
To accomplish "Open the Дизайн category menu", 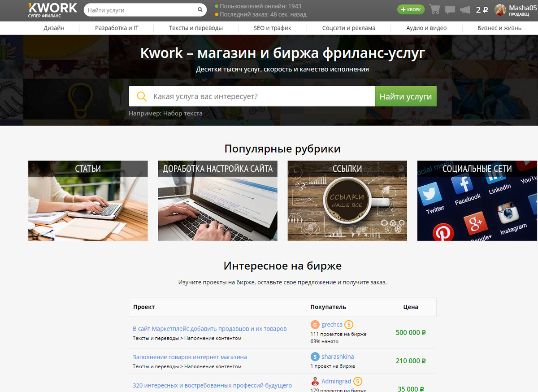I will coord(54,28).
